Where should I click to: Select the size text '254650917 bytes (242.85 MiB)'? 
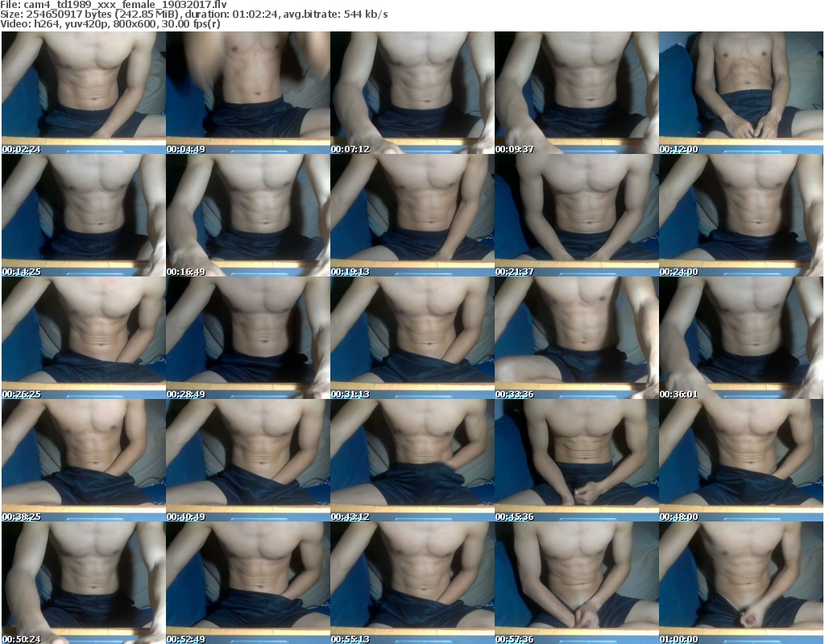(x=102, y=15)
